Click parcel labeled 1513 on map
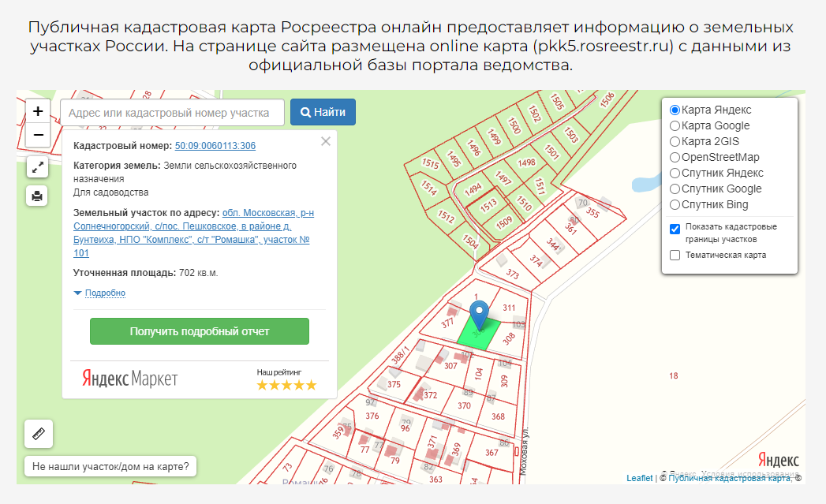 click(488, 205)
